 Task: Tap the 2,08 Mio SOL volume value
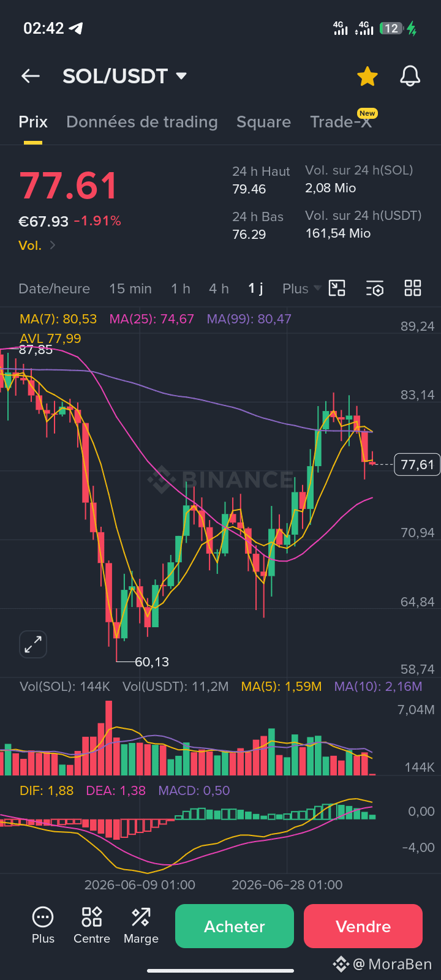click(x=331, y=188)
